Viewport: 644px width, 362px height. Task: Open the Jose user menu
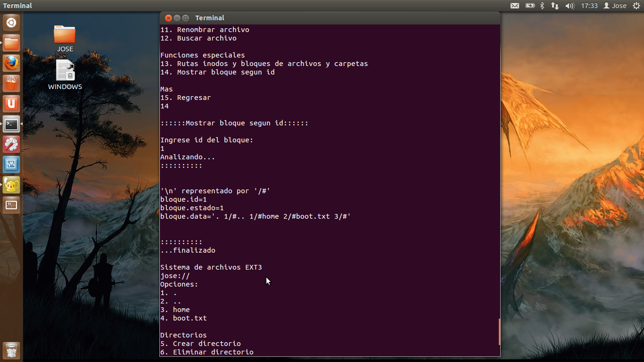coord(615,6)
